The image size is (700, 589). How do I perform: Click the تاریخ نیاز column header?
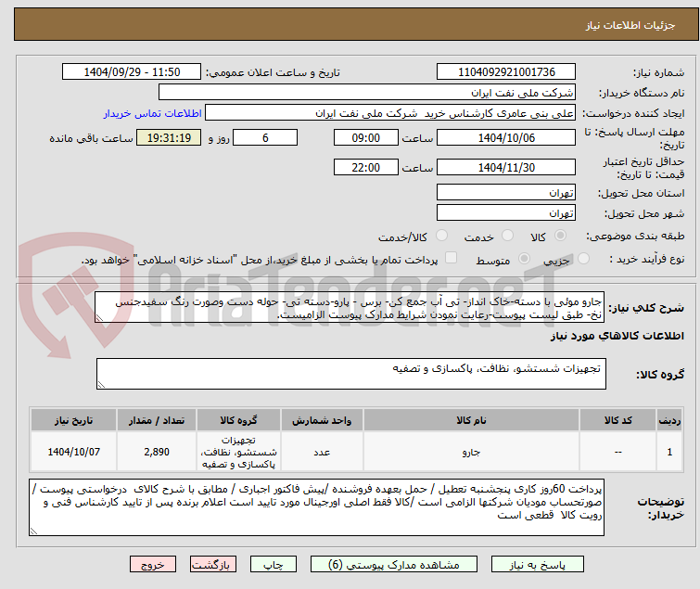pyautogui.click(x=73, y=420)
